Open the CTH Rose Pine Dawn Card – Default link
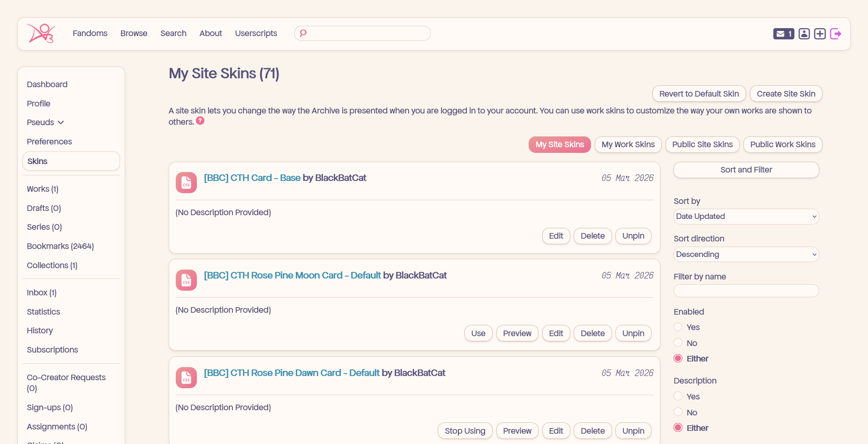868x444 pixels. point(292,373)
